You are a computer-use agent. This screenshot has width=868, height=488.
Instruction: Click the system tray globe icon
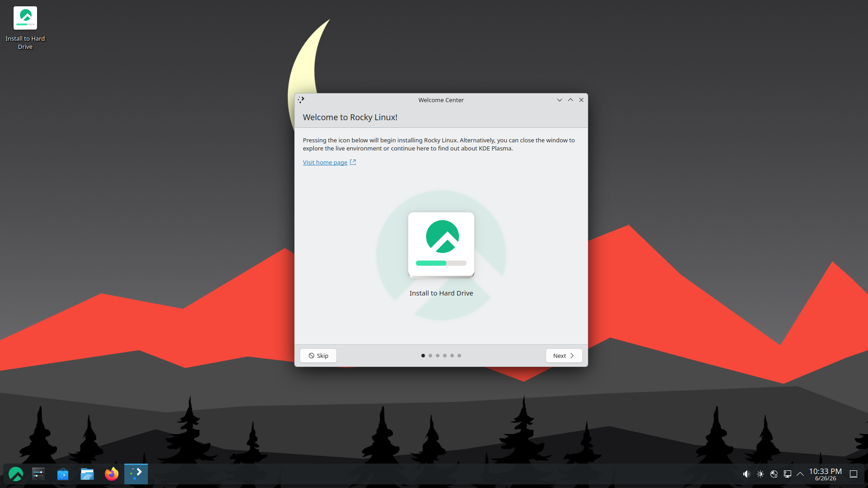(774, 474)
